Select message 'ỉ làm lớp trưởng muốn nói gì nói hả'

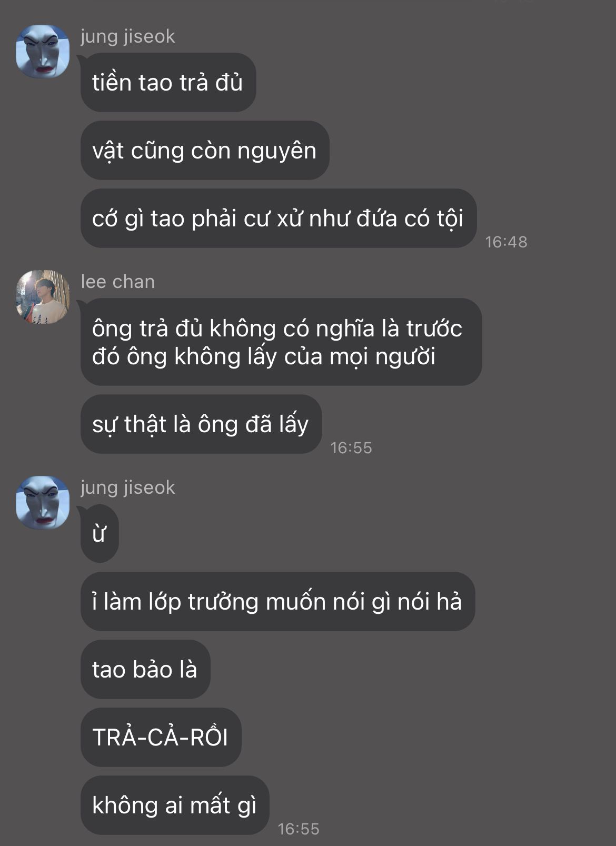(277, 601)
